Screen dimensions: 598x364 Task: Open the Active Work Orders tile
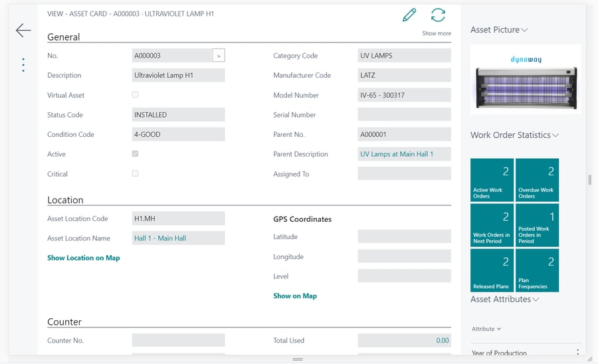(x=492, y=180)
